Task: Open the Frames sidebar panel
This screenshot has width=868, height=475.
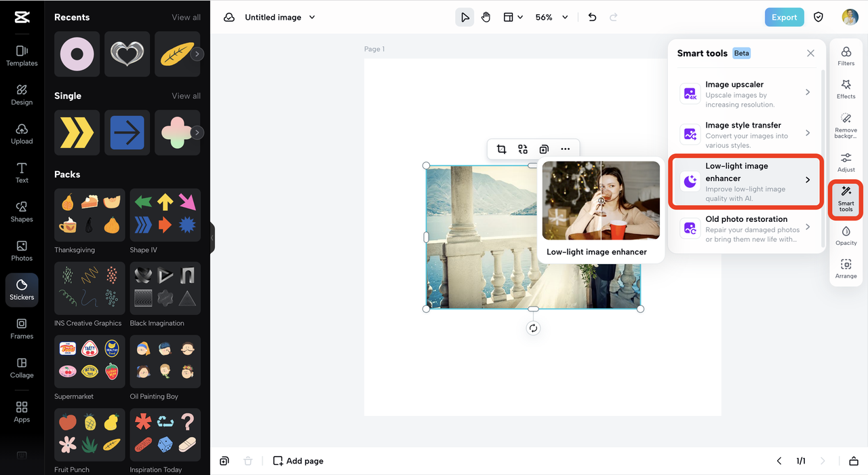Action: coord(22,329)
